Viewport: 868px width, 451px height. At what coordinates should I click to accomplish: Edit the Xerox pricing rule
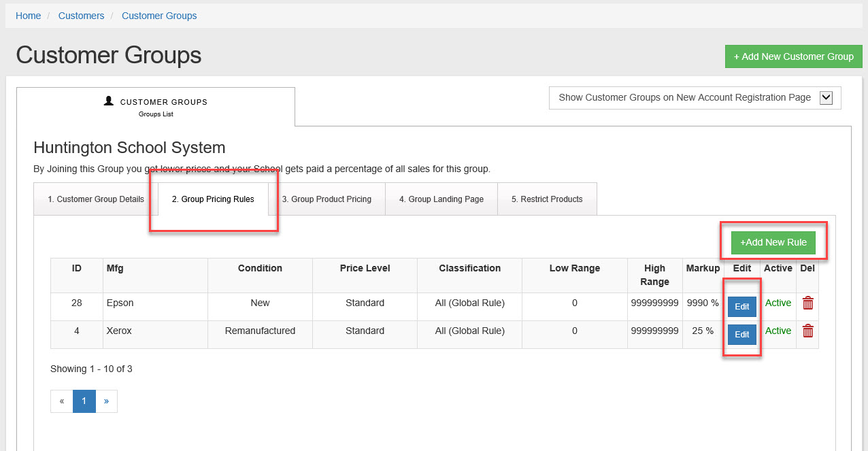(741, 335)
